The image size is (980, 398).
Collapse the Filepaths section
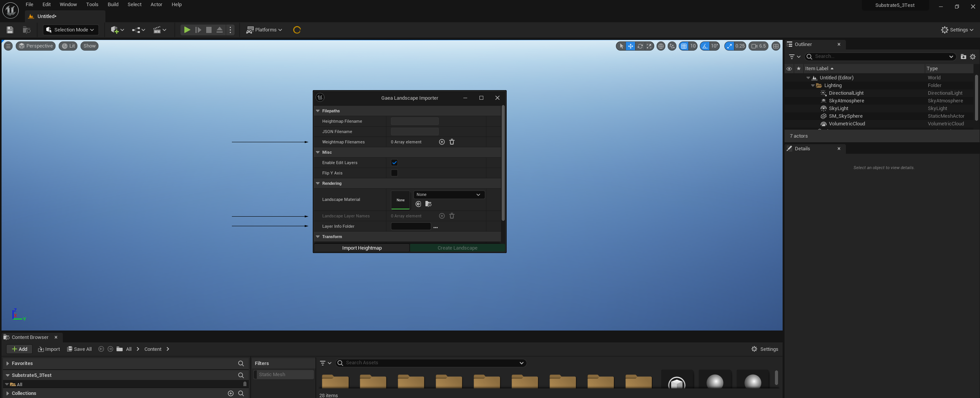tap(318, 111)
